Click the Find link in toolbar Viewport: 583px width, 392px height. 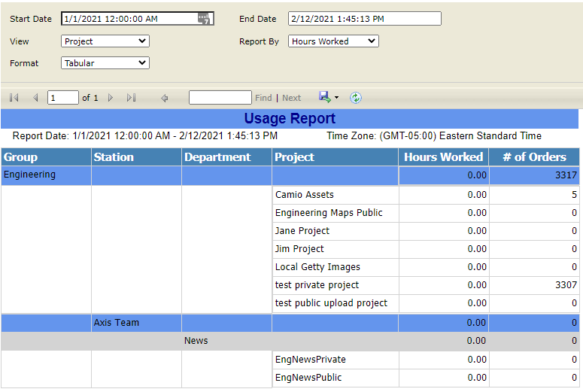[x=263, y=98]
